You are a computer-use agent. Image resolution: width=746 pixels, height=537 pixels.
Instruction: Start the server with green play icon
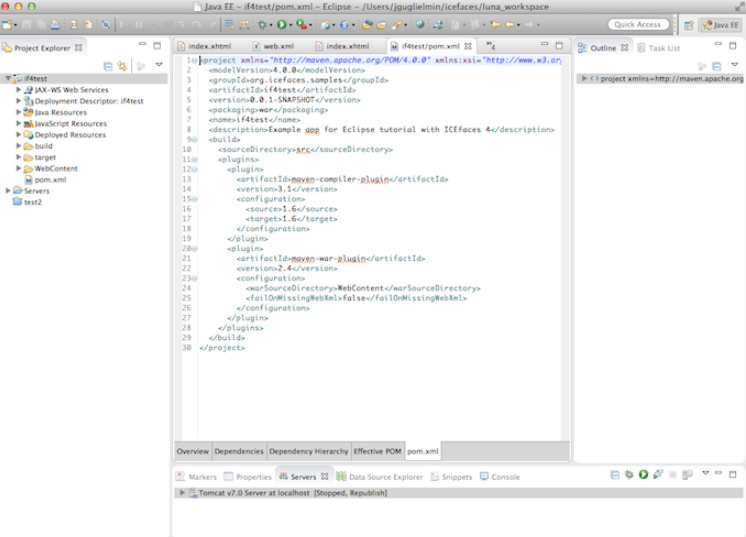(644, 475)
